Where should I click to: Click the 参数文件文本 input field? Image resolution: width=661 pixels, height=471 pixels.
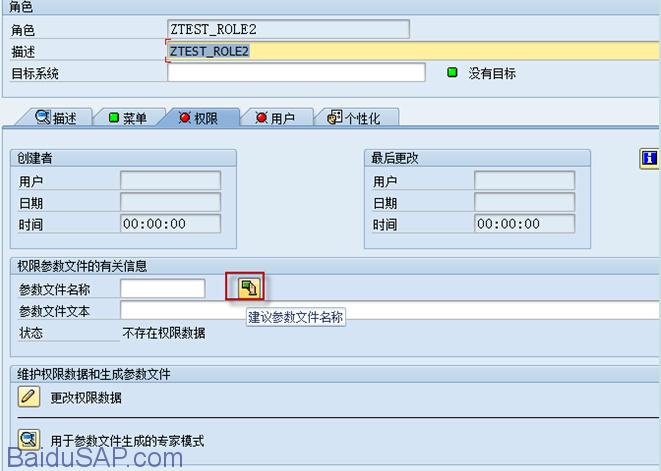pos(390,310)
